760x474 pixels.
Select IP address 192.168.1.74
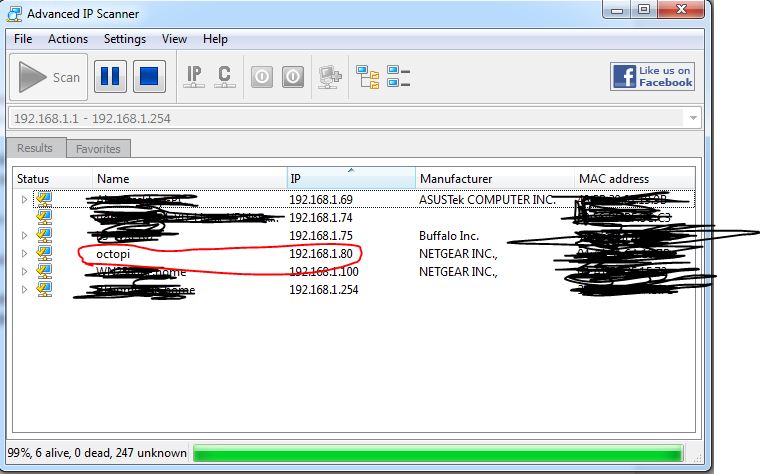coord(320,218)
